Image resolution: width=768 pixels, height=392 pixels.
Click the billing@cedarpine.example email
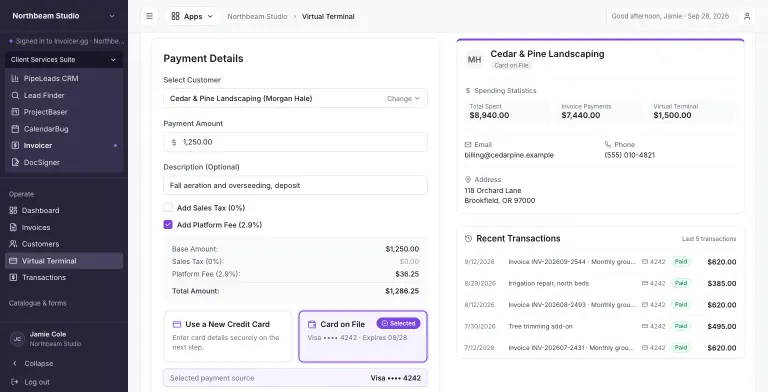(509, 155)
